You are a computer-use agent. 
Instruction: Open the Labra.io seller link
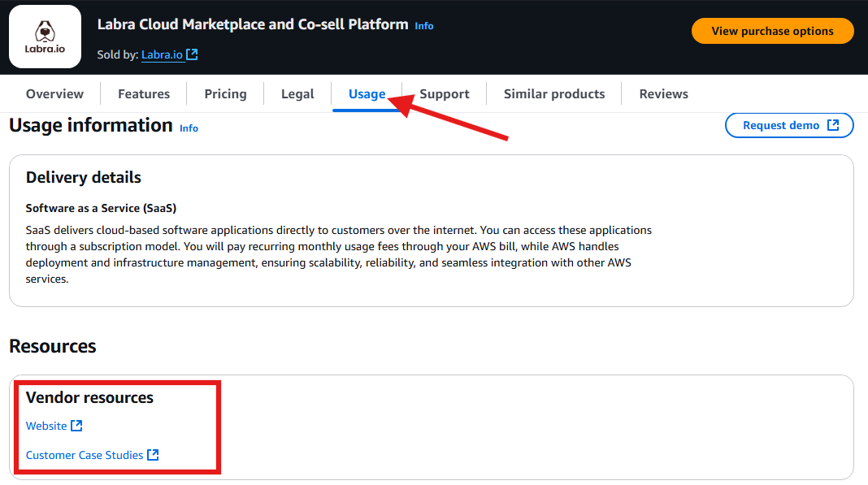coord(162,54)
